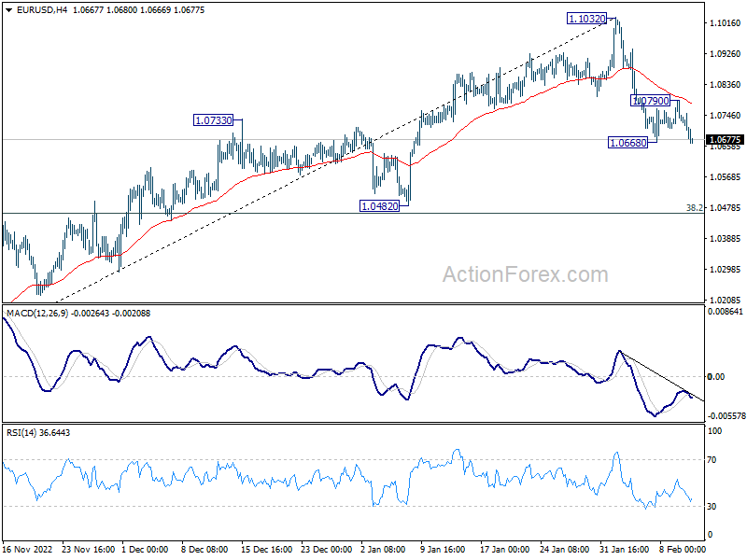Click the 23 Dec 00:00 date label

(326, 549)
